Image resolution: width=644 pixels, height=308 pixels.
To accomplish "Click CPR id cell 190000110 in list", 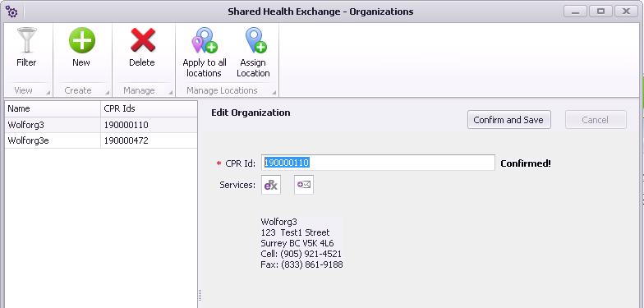I will click(149, 125).
